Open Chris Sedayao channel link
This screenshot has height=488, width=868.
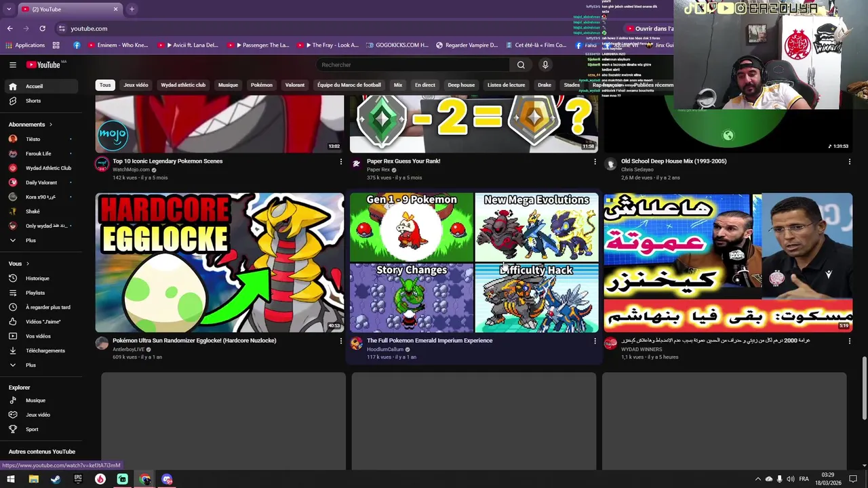637,170
